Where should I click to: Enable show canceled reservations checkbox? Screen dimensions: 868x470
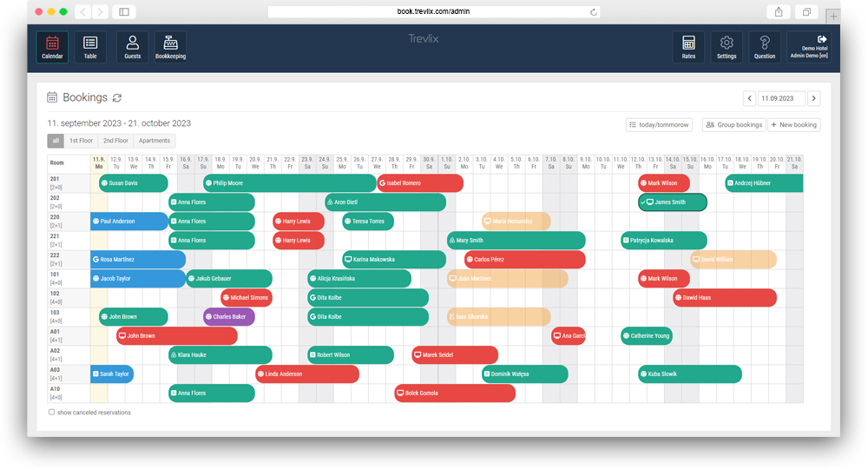pos(52,413)
